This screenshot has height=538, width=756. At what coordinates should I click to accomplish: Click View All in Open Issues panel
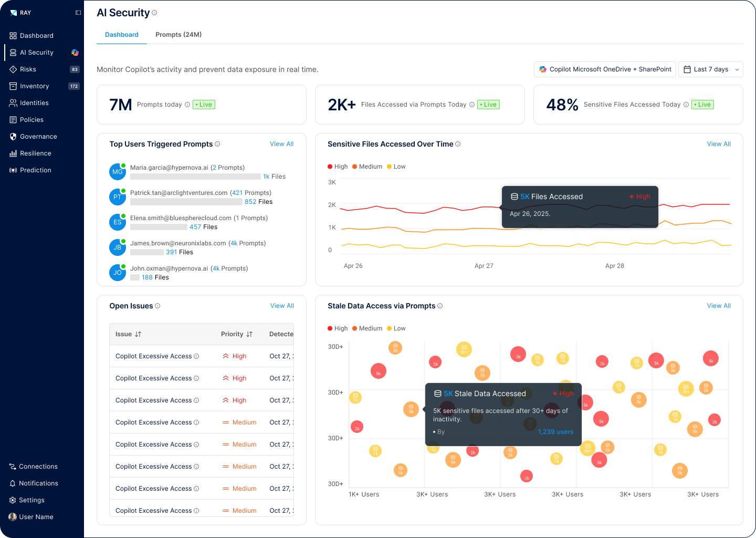[282, 306]
